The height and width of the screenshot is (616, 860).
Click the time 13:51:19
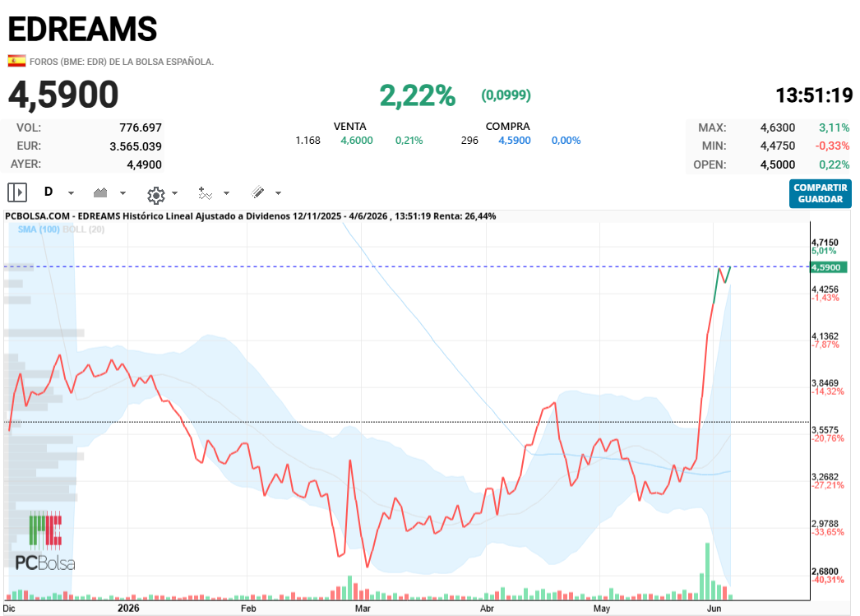click(814, 95)
